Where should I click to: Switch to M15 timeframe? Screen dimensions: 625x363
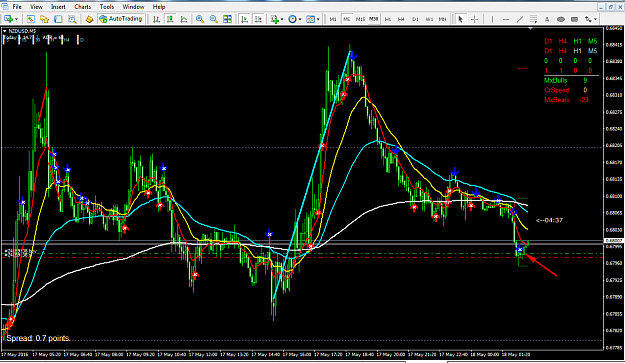[x=360, y=19]
